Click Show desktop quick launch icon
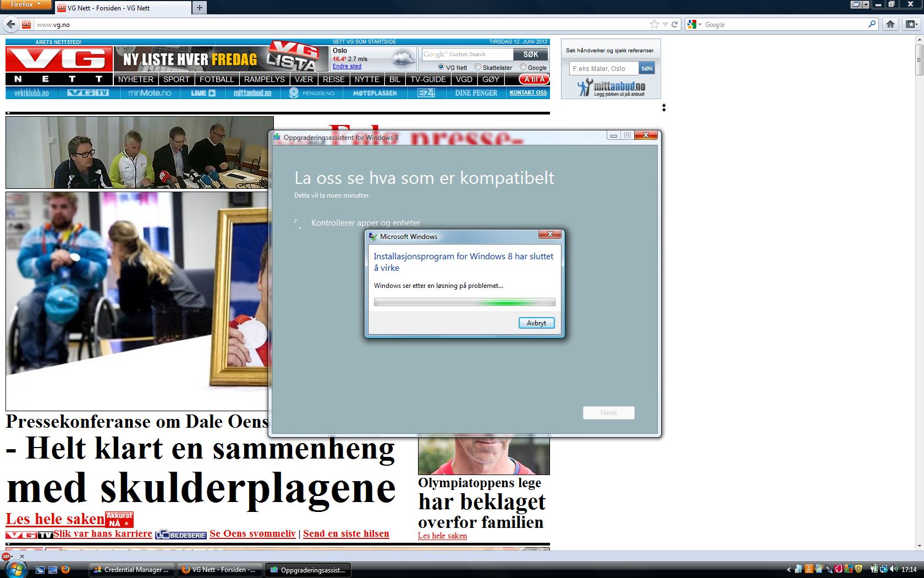The height and width of the screenshot is (578, 924). click(53, 570)
